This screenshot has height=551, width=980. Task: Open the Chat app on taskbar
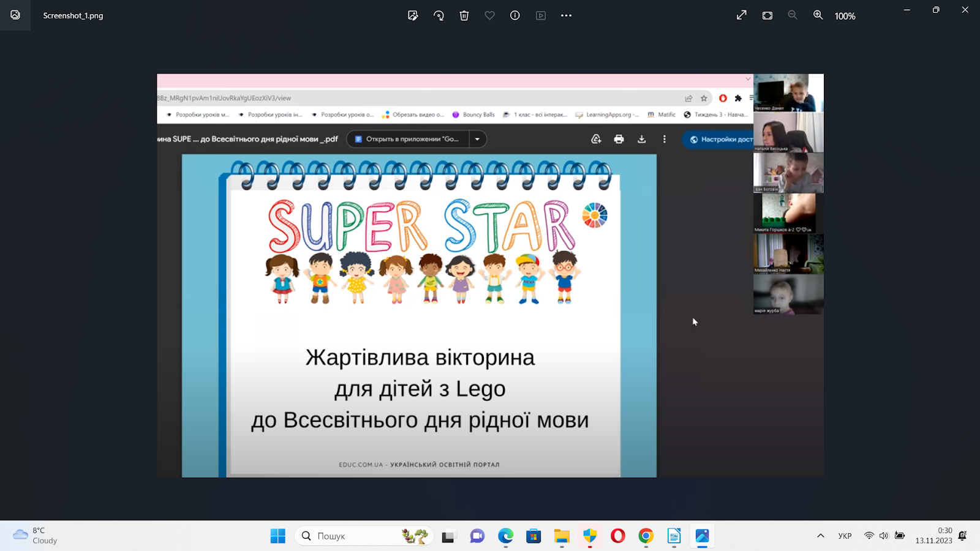(477, 536)
